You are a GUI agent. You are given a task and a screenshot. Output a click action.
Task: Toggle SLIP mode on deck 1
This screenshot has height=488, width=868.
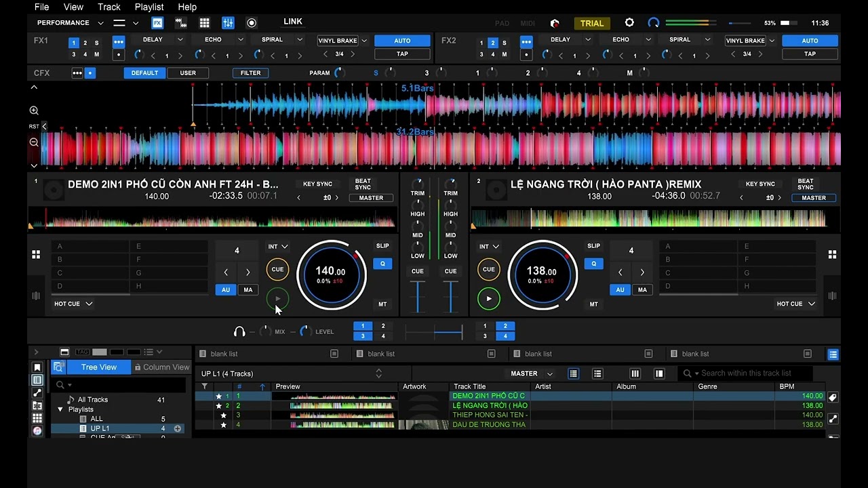382,246
